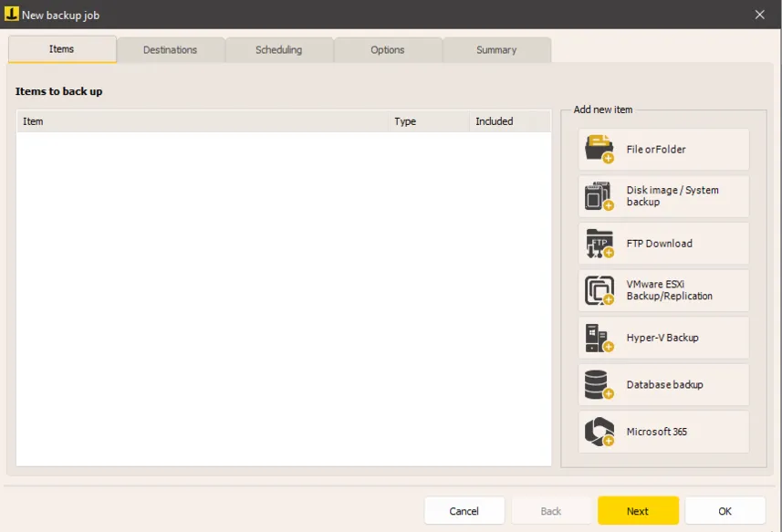Click the Microsoft 365 icon
The height and width of the screenshot is (532, 782).
600,432
